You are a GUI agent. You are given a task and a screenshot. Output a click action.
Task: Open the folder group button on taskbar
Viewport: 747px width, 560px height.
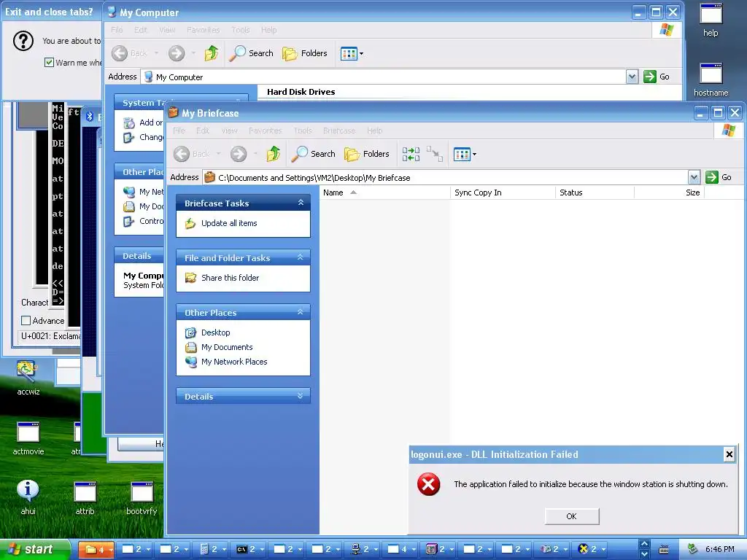[x=96, y=550]
